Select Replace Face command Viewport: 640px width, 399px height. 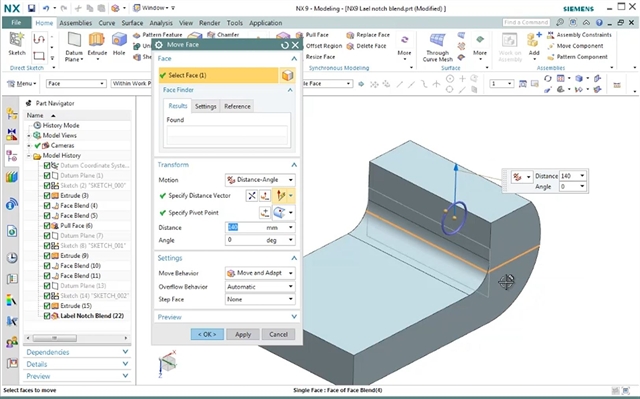(x=368, y=35)
